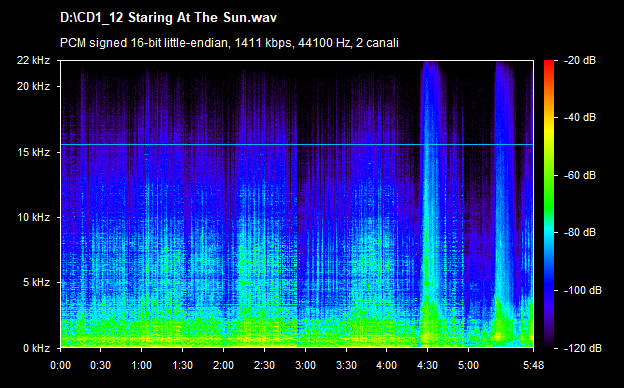Click the 5 kHz frequency axis label
This screenshot has height=388, width=624.
[x=36, y=283]
